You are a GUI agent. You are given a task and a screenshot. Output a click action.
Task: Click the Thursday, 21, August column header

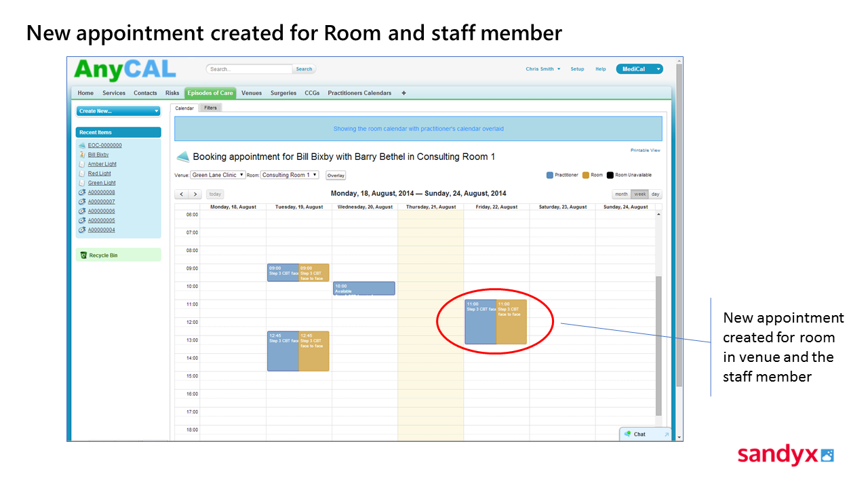pyautogui.click(x=431, y=207)
